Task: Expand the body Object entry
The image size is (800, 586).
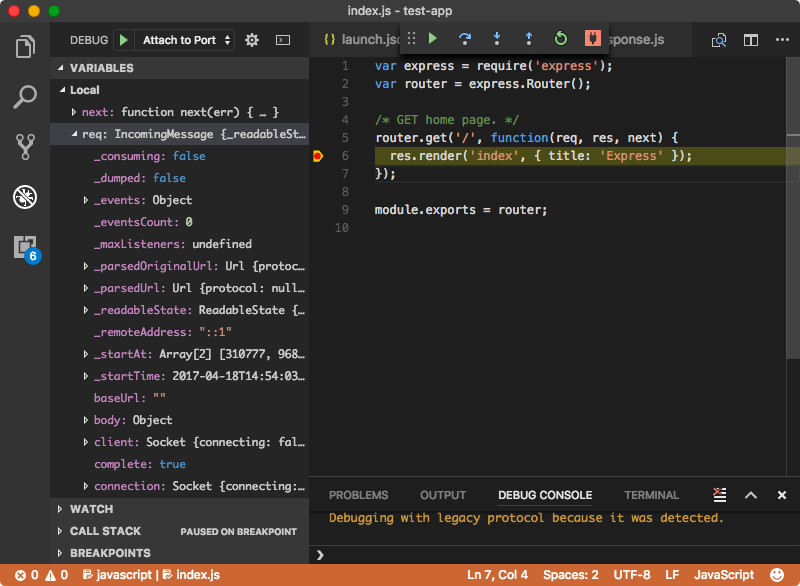Action: click(86, 420)
